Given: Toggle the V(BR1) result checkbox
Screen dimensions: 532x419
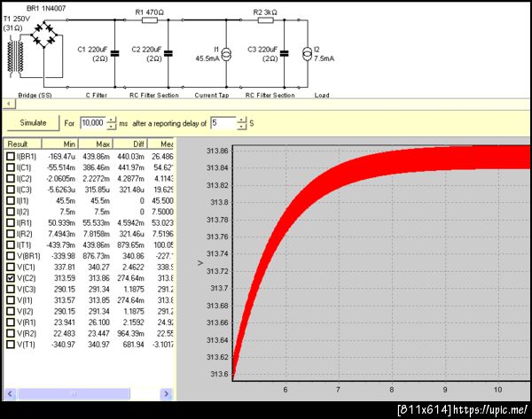Looking at the screenshot, I should pyautogui.click(x=11, y=256).
